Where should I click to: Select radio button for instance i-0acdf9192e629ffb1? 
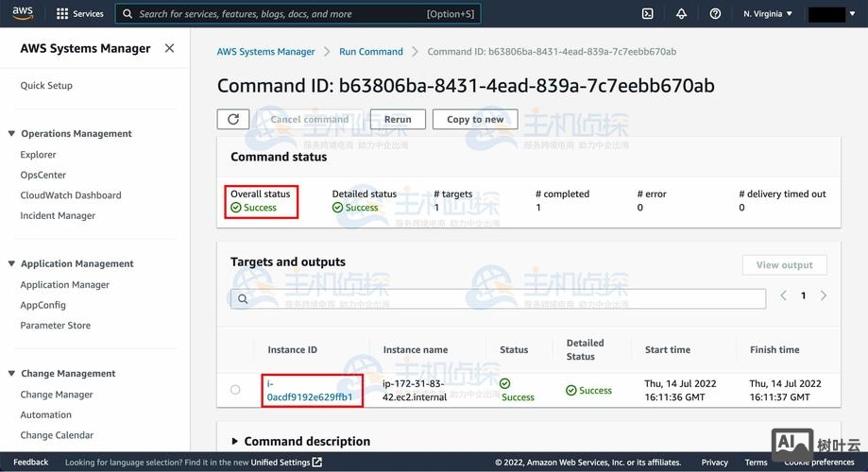coord(235,390)
